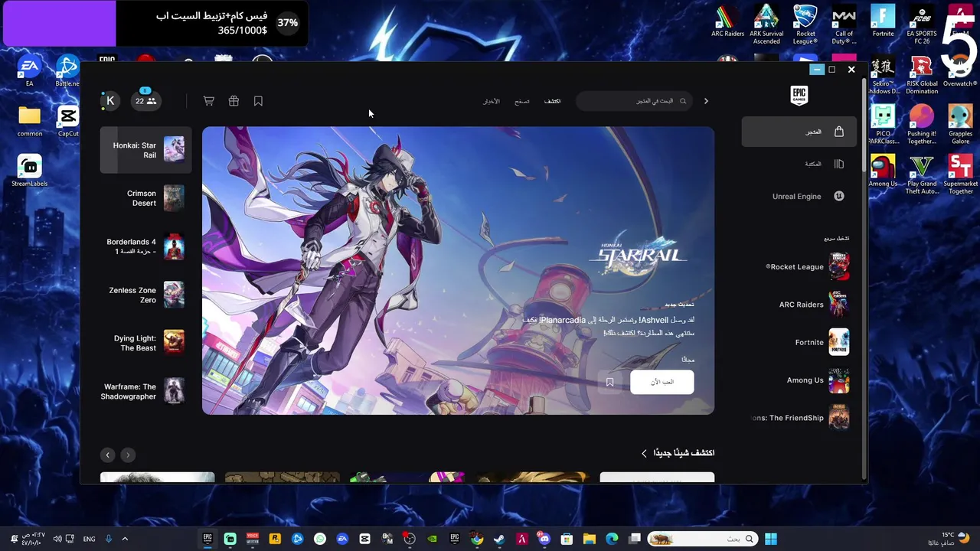Expand chevron next to اكتشف شيئًا جديدًا

tap(644, 453)
